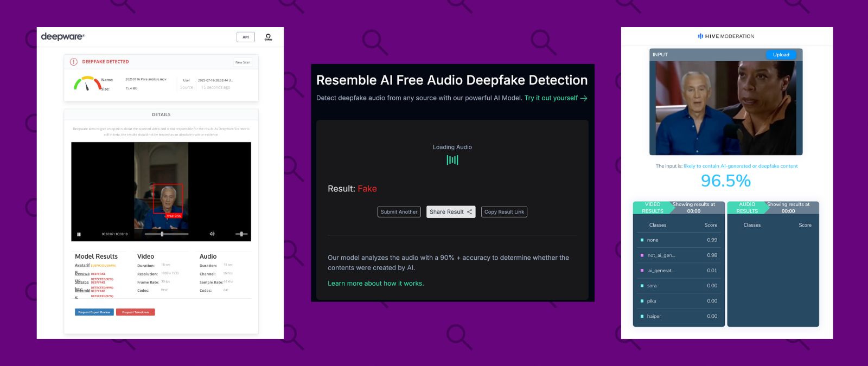This screenshot has width=868, height=366.
Task: Open the Deepware model result link
Action: (x=82, y=274)
